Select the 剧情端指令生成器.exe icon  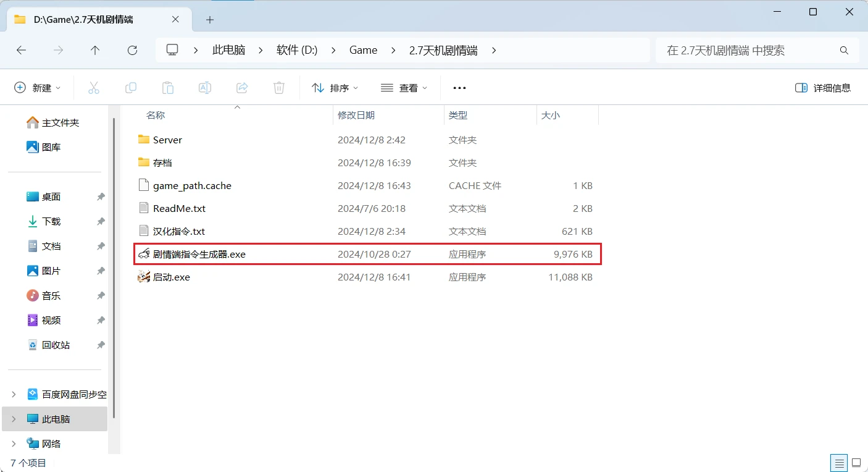[x=144, y=254]
